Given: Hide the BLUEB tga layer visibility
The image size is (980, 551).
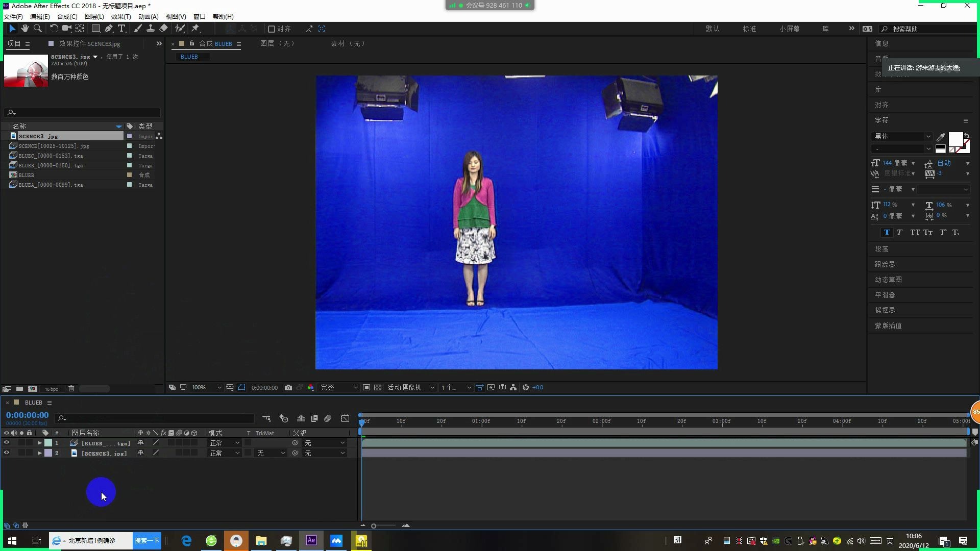Looking at the screenshot, I should pyautogui.click(x=7, y=443).
